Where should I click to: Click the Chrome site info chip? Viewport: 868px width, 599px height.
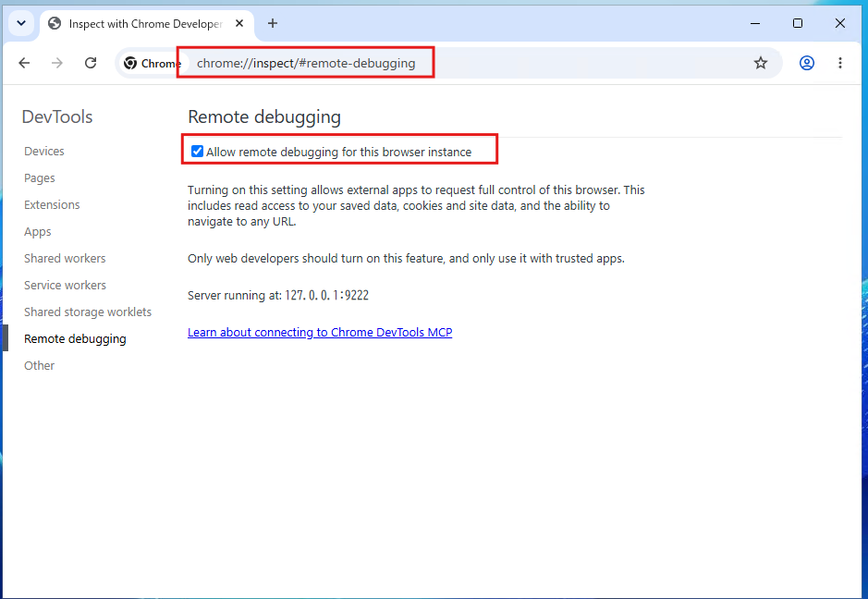pyautogui.click(x=153, y=63)
